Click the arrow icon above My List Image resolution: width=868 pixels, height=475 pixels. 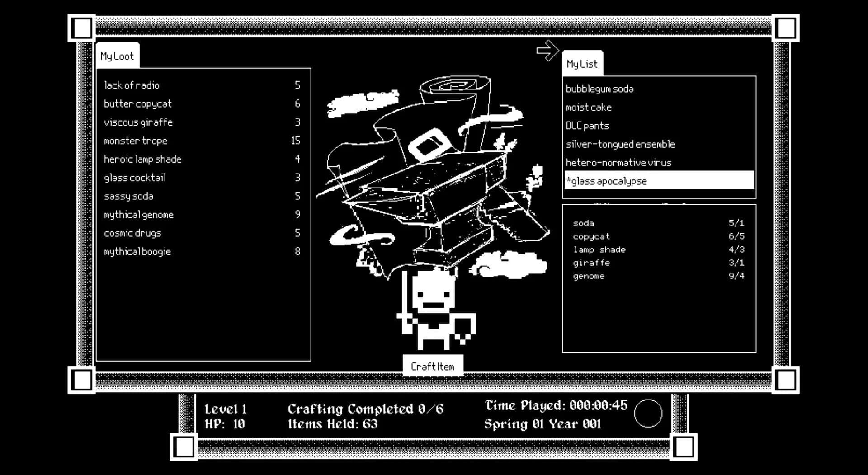click(547, 50)
